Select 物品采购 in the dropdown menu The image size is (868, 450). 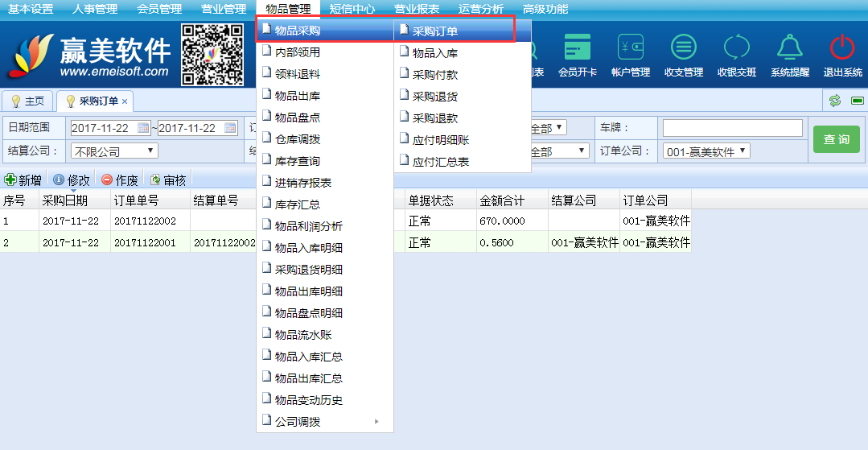coord(325,31)
